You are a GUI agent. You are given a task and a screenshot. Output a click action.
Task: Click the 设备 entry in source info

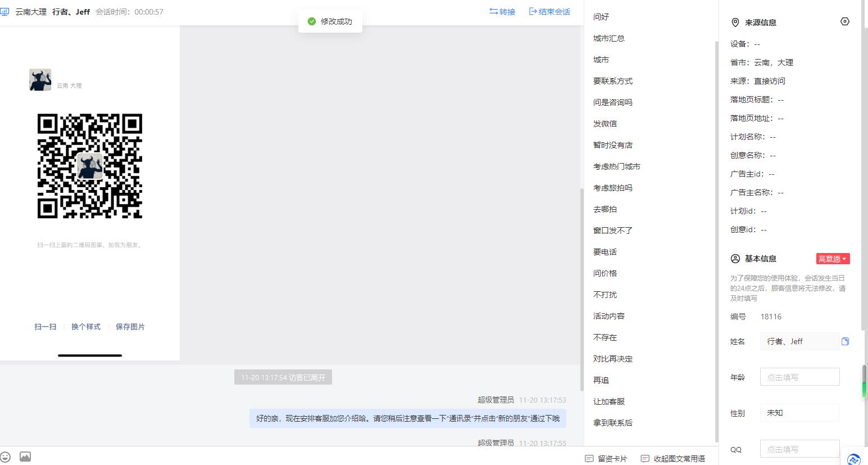pyautogui.click(x=745, y=44)
